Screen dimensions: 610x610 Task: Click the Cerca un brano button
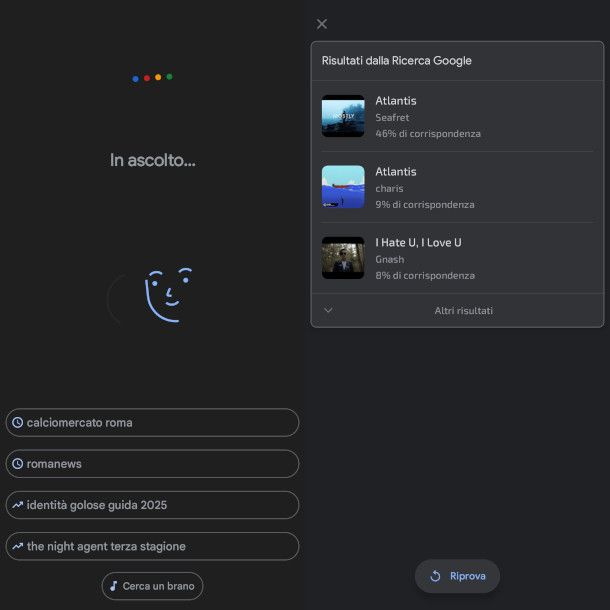[x=152, y=586]
